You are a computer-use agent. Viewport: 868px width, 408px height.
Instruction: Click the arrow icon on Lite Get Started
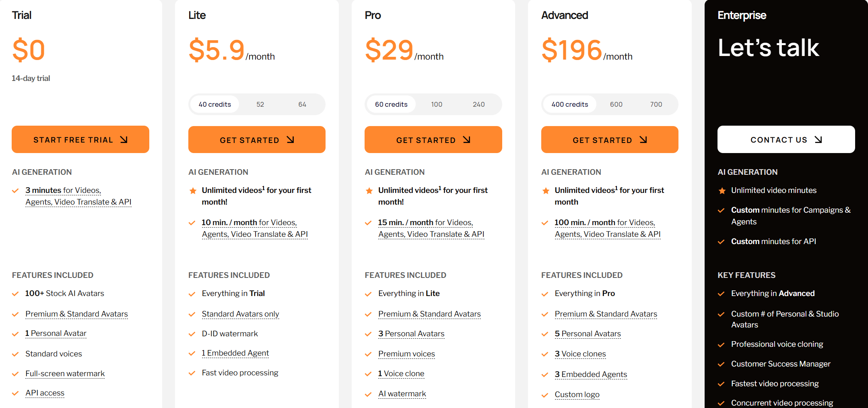coord(291,140)
